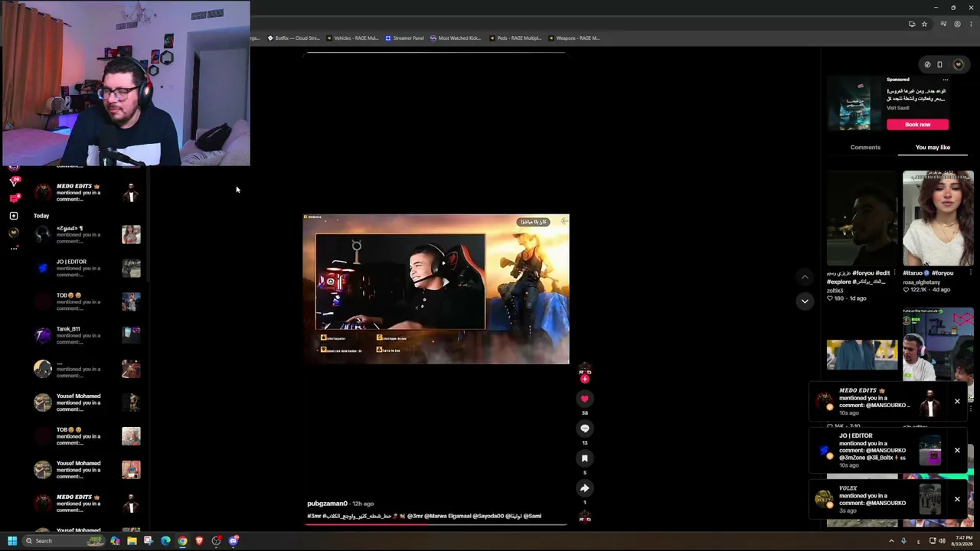Screen dimensions: 980x551
Task: Click the microphone icon in system tray
Action: pyautogui.click(x=904, y=541)
